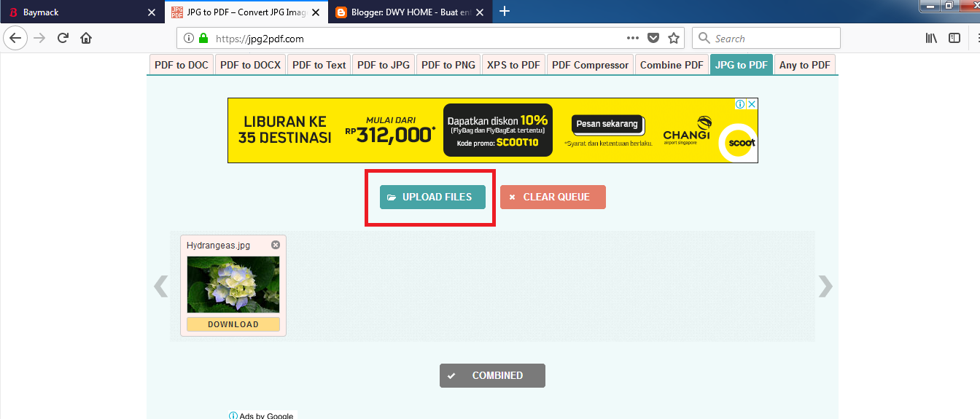Screen dimensions: 980x419
Task: Open the PDF to JPG converter tab
Action: coord(384,65)
